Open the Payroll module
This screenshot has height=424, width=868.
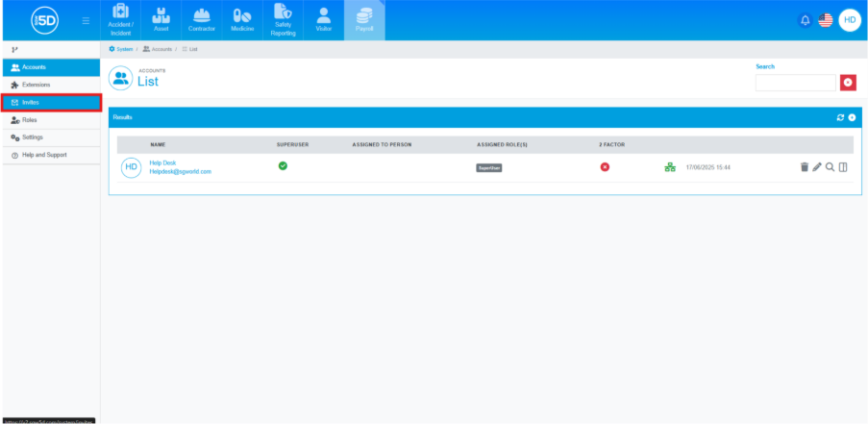pos(364,20)
